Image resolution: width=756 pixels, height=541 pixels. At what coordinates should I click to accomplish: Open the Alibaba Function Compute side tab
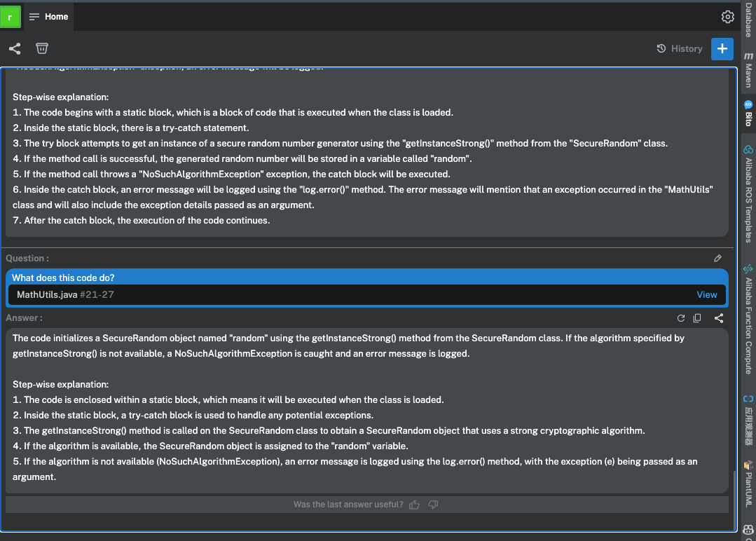[x=748, y=320]
